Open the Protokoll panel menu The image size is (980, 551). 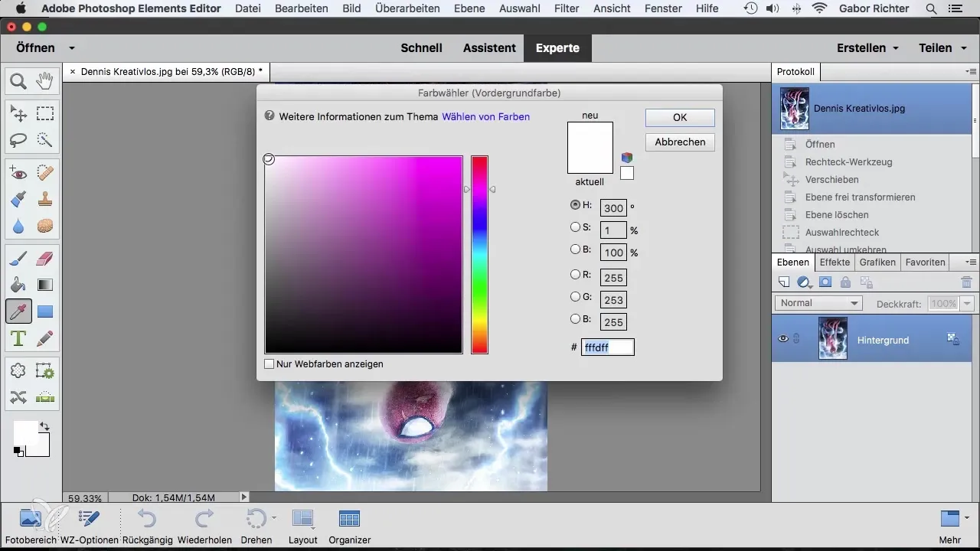(971, 72)
